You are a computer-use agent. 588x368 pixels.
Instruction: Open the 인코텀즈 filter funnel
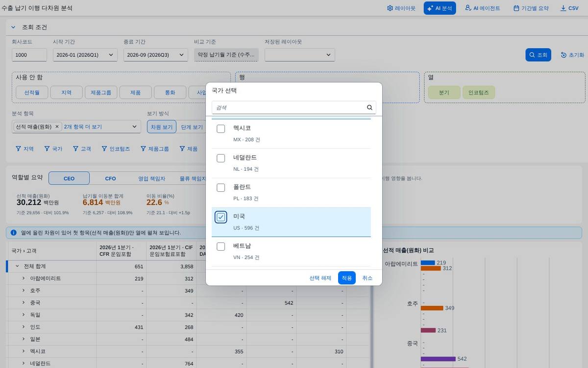click(x=105, y=149)
